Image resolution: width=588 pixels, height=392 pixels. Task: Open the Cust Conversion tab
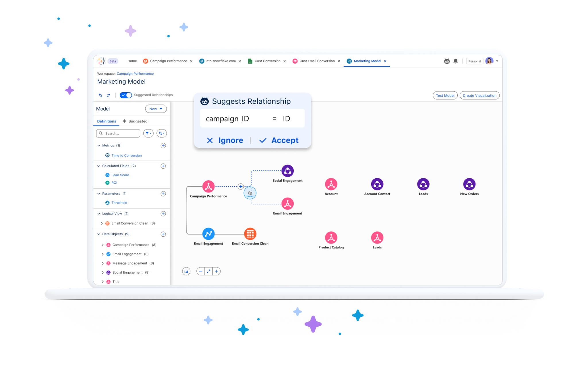267,61
